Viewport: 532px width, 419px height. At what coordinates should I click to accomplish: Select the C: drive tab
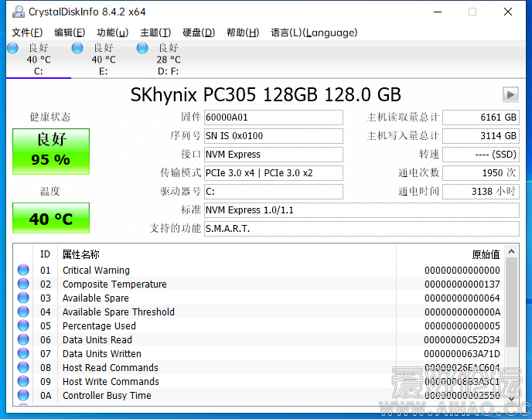(39, 60)
